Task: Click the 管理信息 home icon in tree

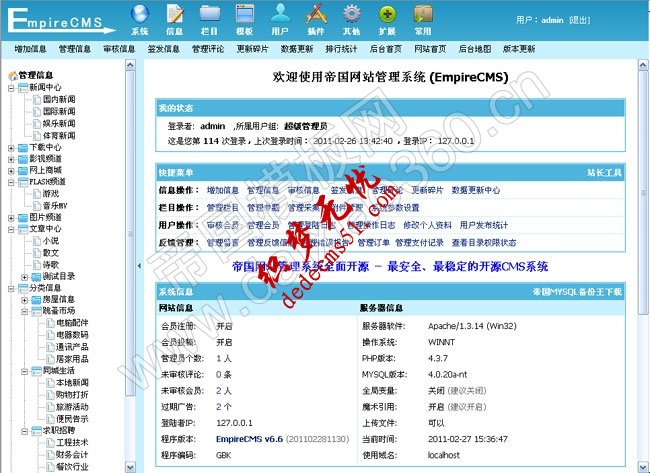Action: point(13,75)
